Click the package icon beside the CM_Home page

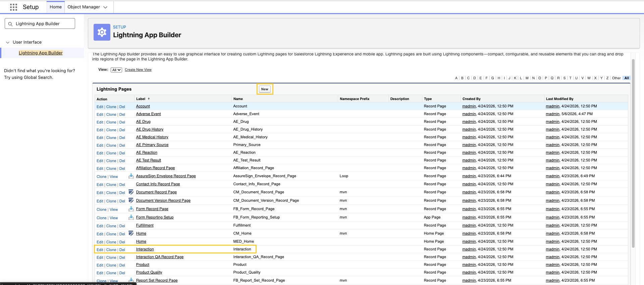coord(131,233)
